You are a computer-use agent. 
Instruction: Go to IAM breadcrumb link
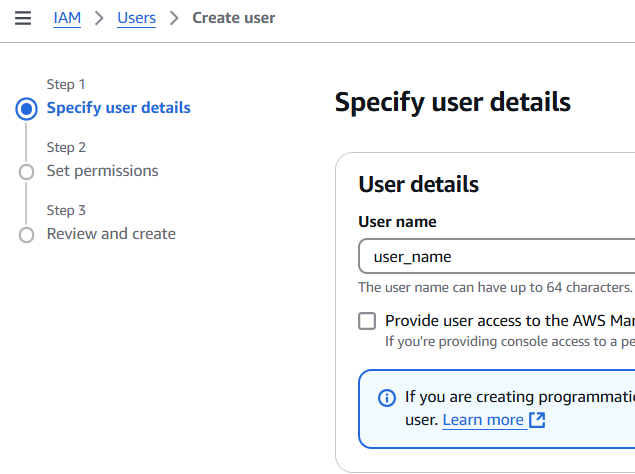(x=67, y=18)
